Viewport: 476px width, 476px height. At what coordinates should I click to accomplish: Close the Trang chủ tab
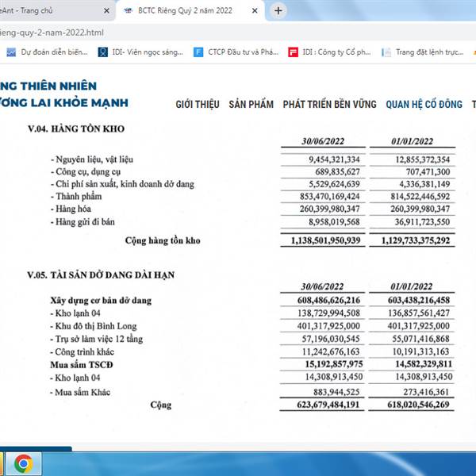coord(106,11)
